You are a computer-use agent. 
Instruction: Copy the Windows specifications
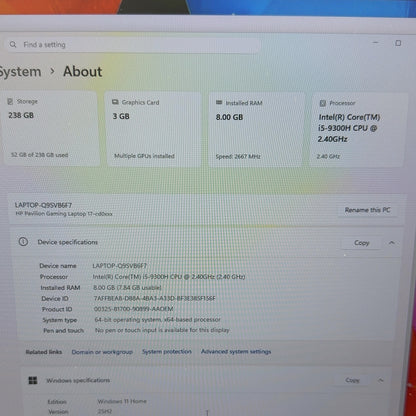click(x=352, y=380)
